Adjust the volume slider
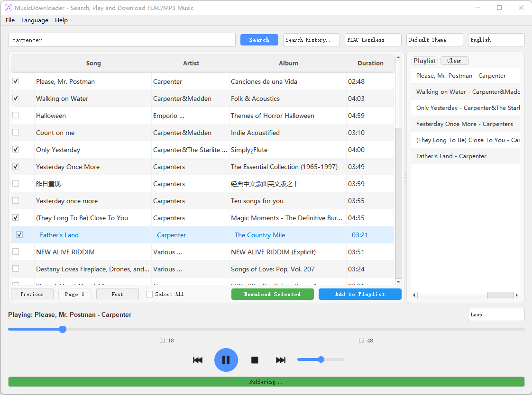 [321, 359]
